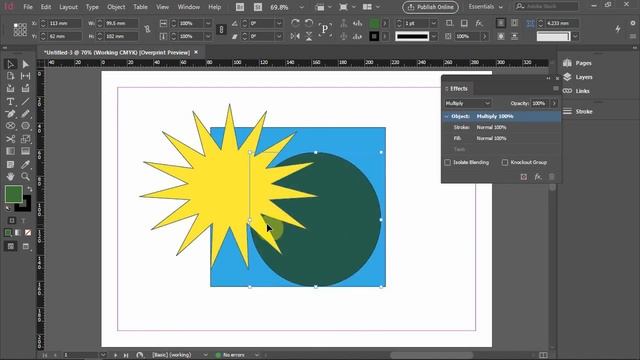Open the Pages panel
640x360 pixels.
pos(578,63)
